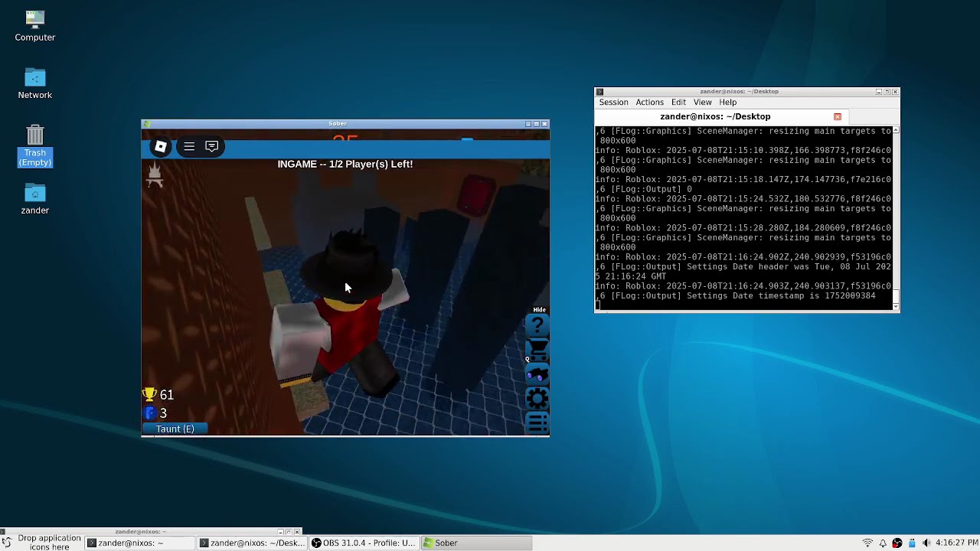Screen dimensions: 980x551
Task: Click the clock showing 4:16:27 PM
Action: click(x=956, y=543)
